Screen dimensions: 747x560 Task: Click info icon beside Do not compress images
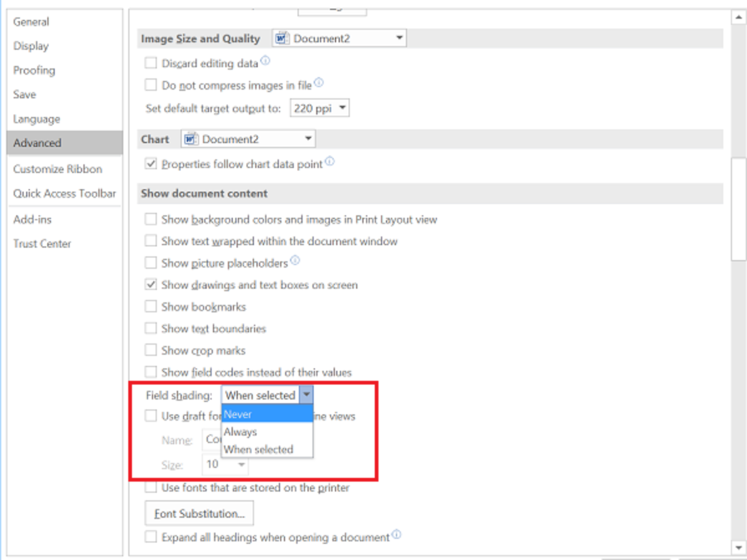click(x=319, y=83)
